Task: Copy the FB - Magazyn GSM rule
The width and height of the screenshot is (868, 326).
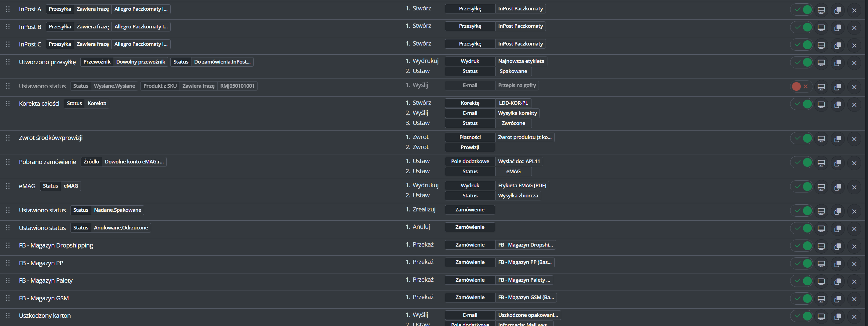Action: coord(838,299)
